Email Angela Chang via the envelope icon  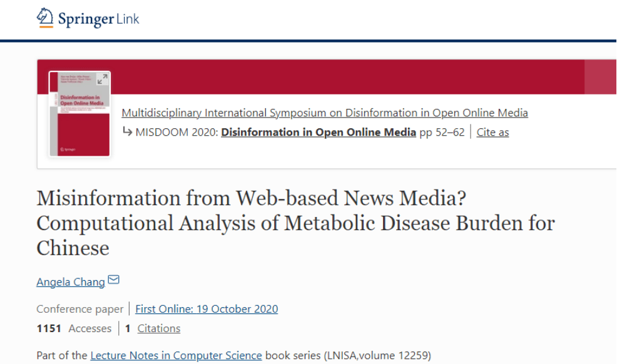click(x=113, y=280)
